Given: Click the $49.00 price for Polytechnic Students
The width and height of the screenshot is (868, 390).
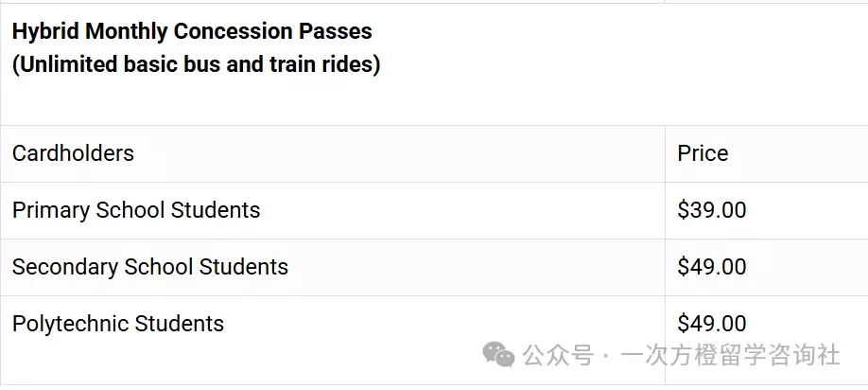Looking at the screenshot, I should point(711,324).
